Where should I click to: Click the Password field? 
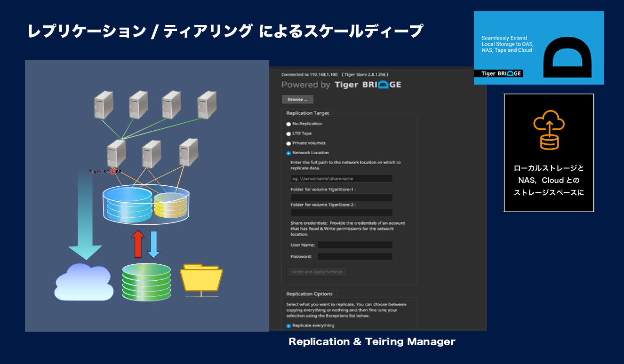coord(355,256)
